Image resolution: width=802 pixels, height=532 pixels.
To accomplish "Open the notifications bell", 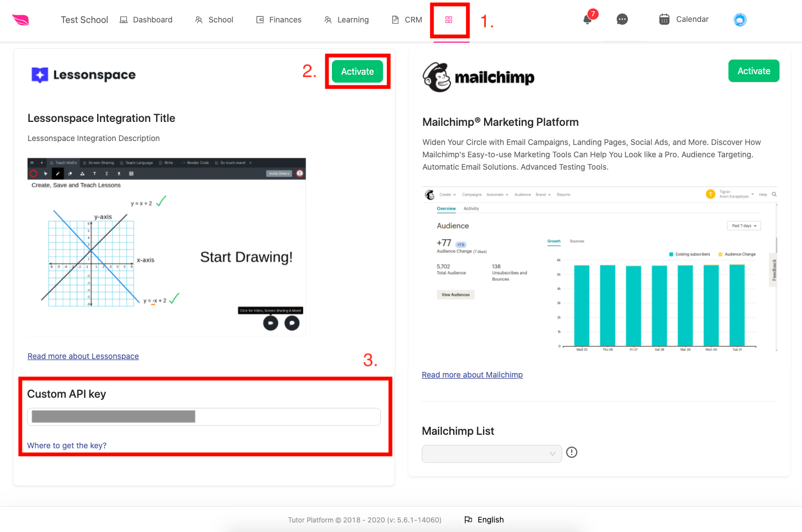I will 587,20.
